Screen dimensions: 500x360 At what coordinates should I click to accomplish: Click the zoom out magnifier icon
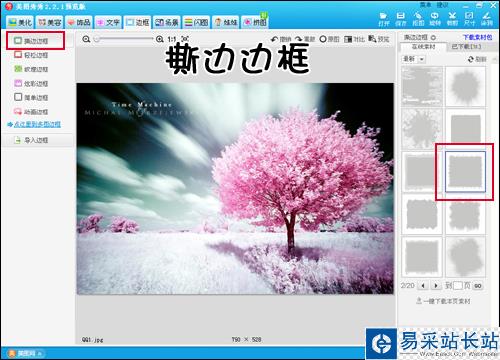click(86, 39)
